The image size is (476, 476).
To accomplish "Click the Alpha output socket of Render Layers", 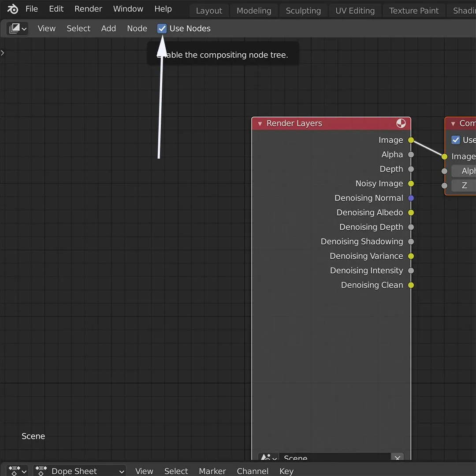I will pos(411,155).
